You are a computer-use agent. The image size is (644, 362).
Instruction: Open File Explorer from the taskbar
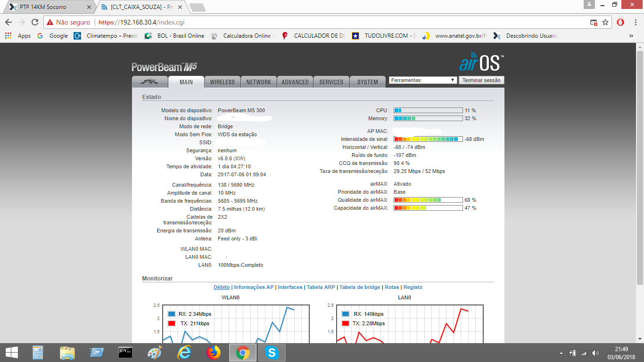click(67, 352)
